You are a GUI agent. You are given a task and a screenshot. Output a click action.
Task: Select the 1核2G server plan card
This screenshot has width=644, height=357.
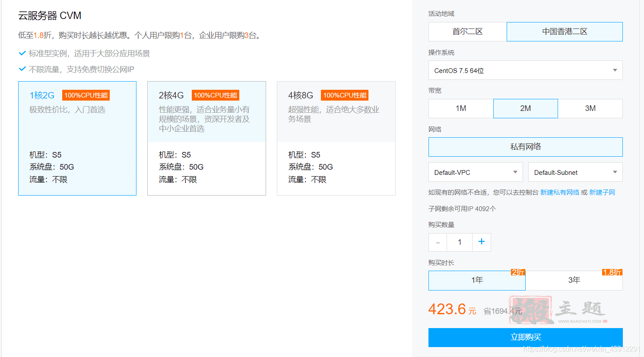[77, 138]
